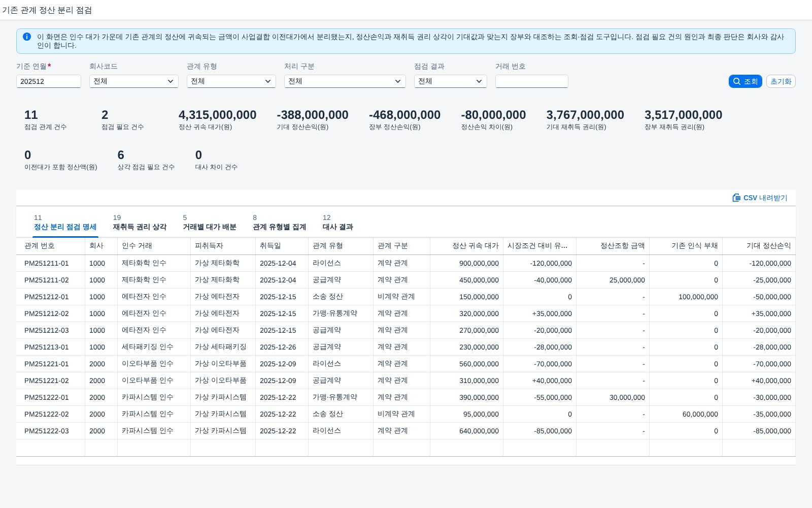
Task: Open the 관계 유형 dropdown
Action: [231, 81]
